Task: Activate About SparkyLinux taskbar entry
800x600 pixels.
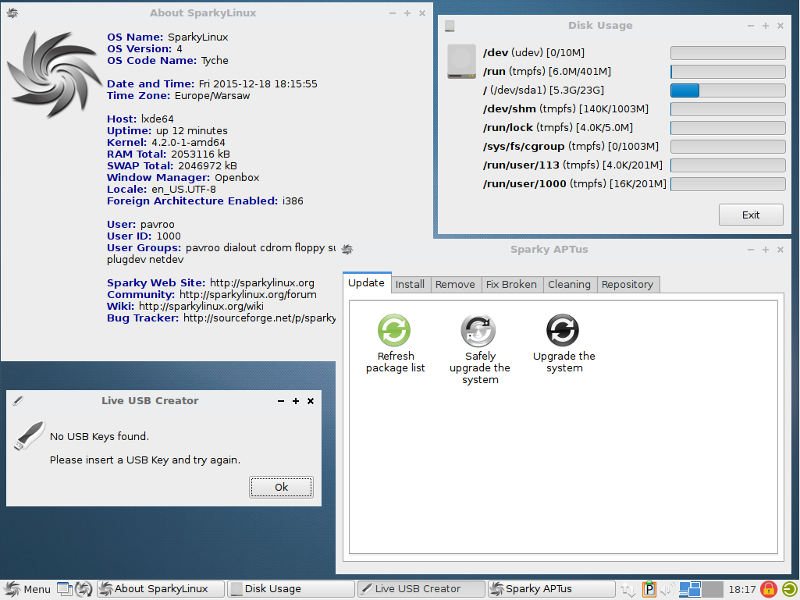Action: pyautogui.click(x=161, y=589)
